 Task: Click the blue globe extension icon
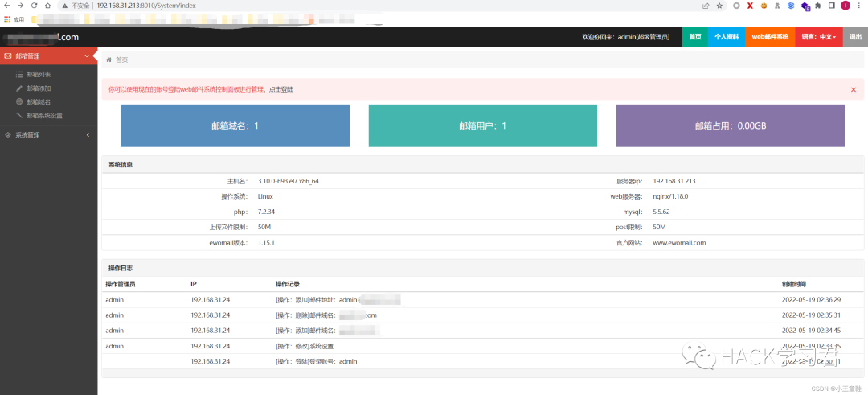click(x=791, y=6)
